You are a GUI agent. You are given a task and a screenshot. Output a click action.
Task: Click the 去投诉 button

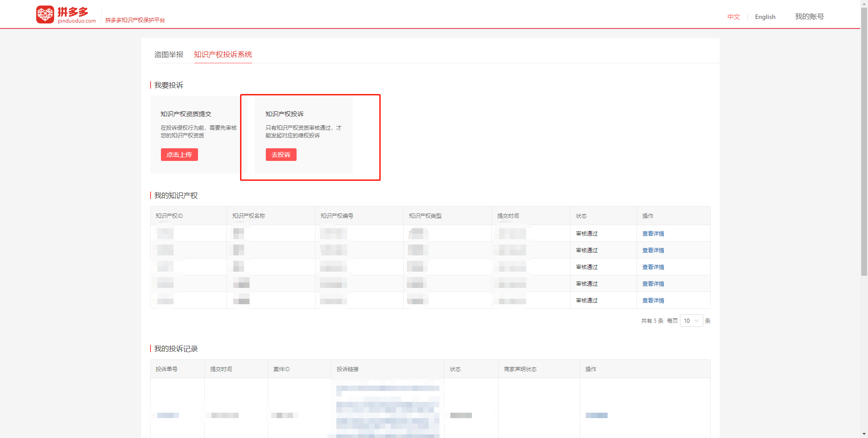tap(281, 155)
